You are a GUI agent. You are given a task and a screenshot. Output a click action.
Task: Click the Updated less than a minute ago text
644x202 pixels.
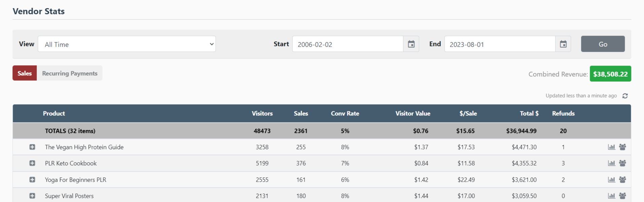[581, 96]
